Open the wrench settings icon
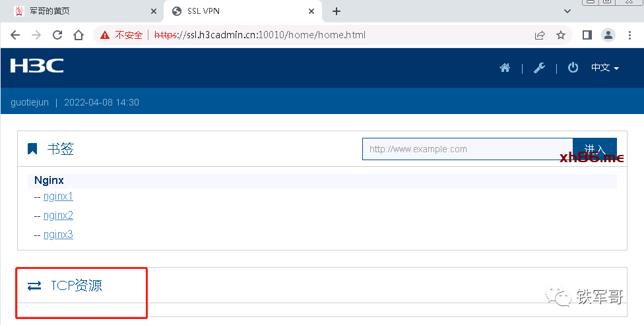Screen dimensions: 644x325 pyautogui.click(x=539, y=68)
